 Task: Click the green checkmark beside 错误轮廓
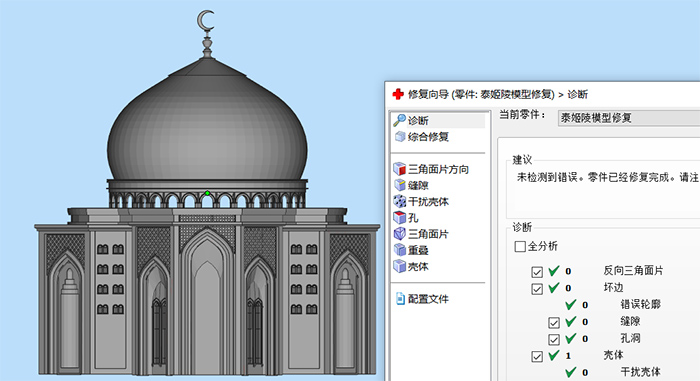point(571,305)
